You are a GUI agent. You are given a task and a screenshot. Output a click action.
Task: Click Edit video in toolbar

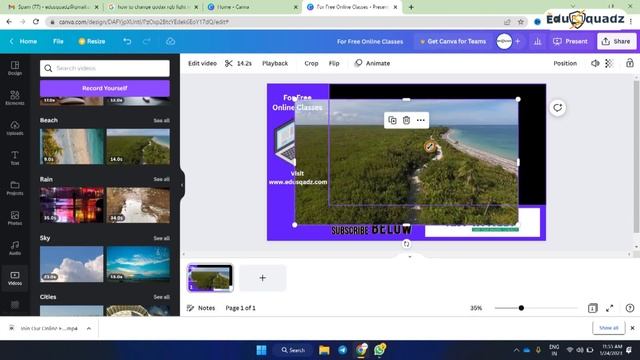[202, 63]
